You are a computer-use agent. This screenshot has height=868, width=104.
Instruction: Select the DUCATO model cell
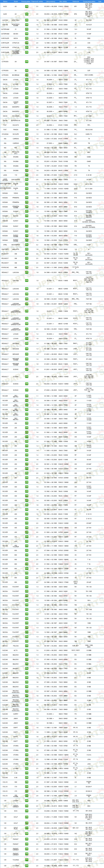16,125
